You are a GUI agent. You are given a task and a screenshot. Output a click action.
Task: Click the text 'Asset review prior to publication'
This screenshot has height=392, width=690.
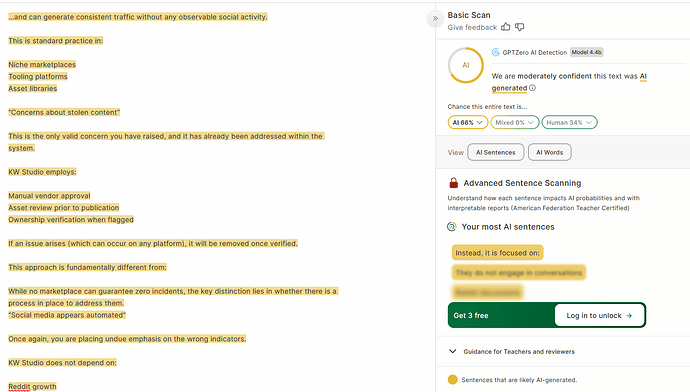tap(64, 208)
